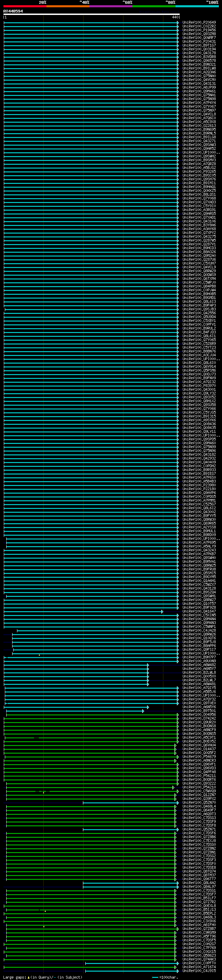The image size is (222, 980).
Task: Select the UniRef100_Q6VAU4 label
Action: [x=199, y=745]
